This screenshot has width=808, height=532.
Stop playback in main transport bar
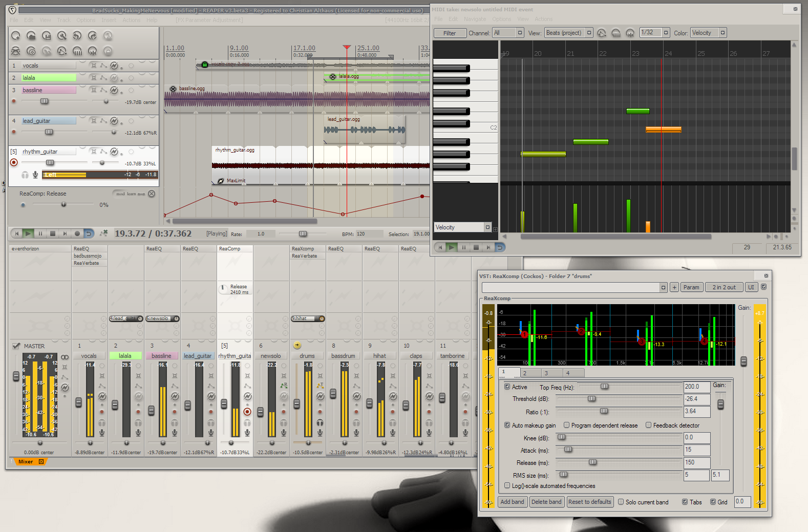(x=53, y=233)
